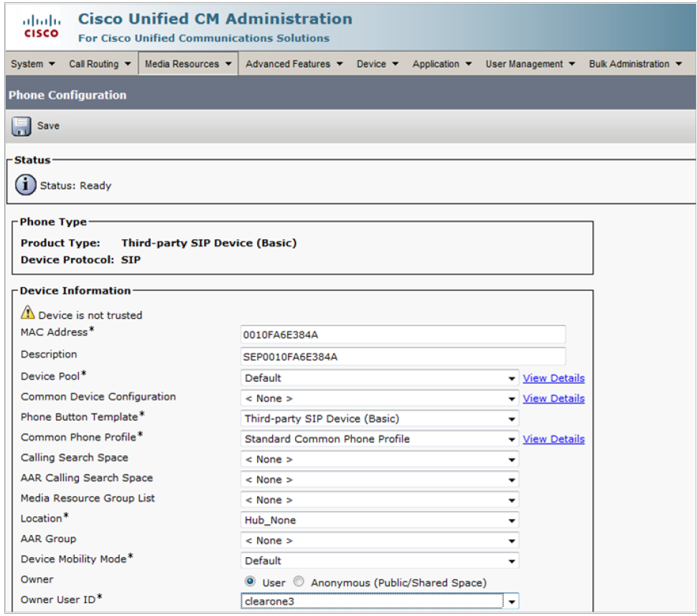Click the Status information icon

coord(26,185)
